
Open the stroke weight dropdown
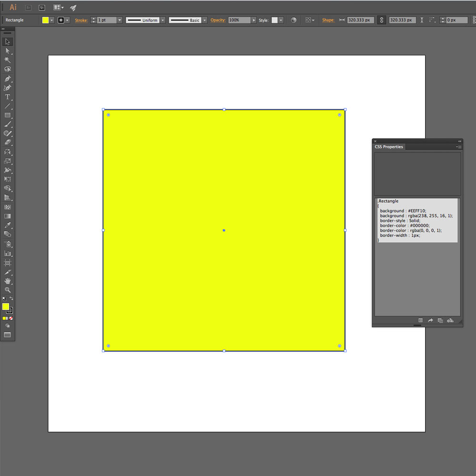point(119,20)
